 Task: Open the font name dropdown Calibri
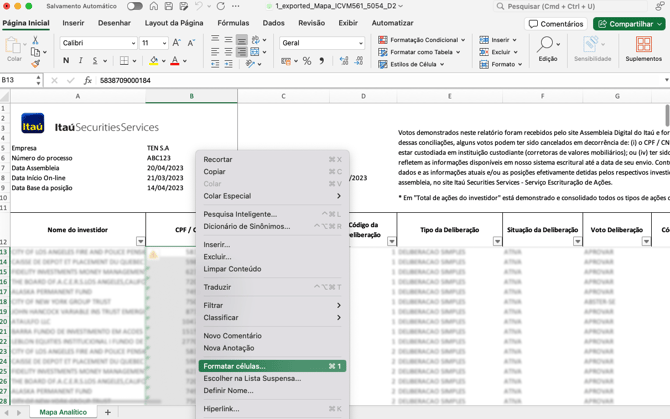(x=98, y=43)
